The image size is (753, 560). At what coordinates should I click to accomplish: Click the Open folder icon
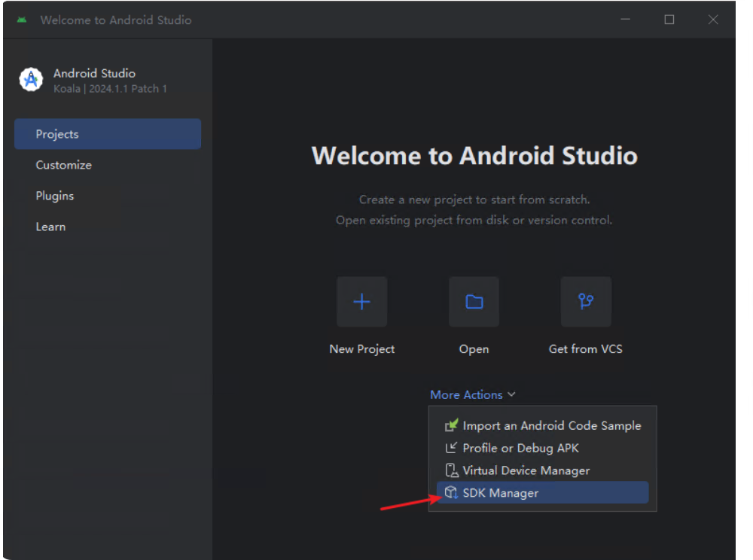coord(474,302)
